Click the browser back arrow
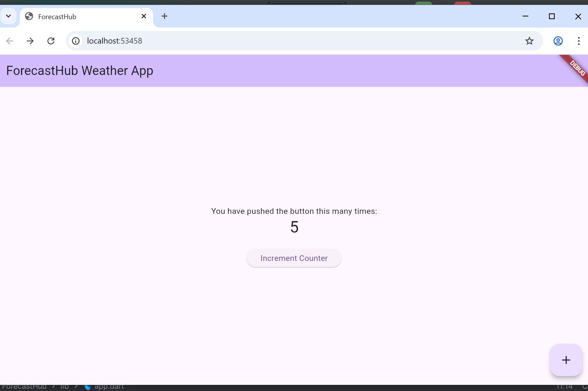The image size is (588, 391). (10, 41)
